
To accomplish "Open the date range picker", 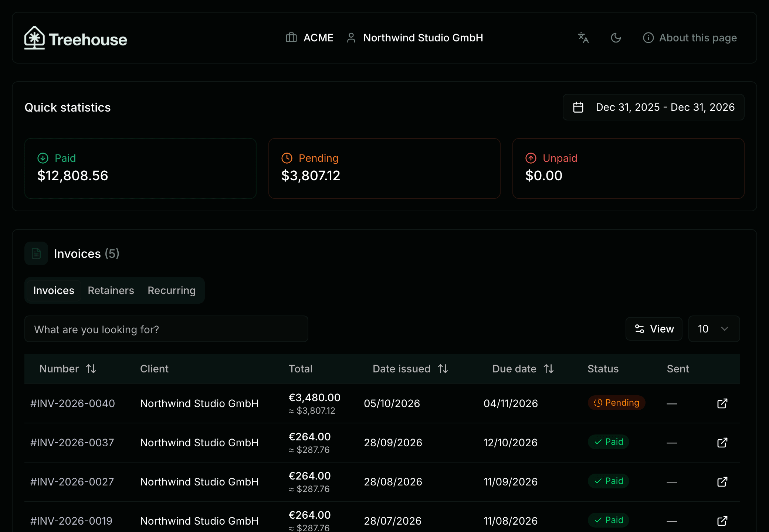I will pos(653,107).
